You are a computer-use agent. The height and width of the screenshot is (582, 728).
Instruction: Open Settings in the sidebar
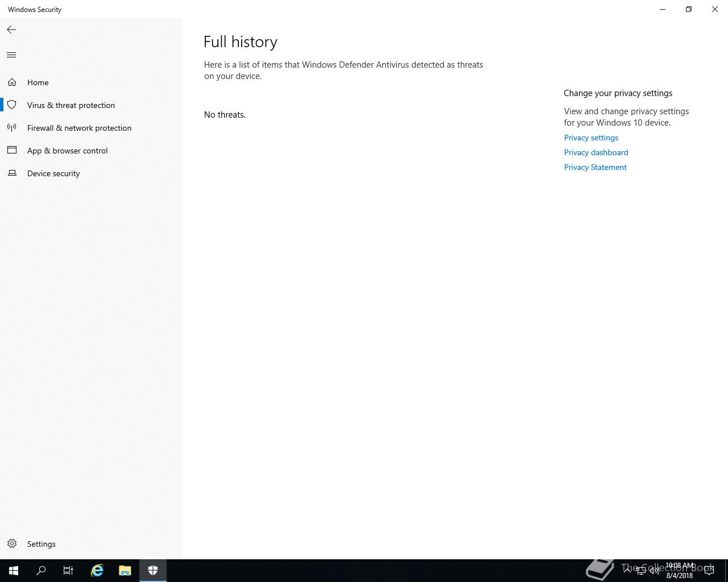coord(91,544)
